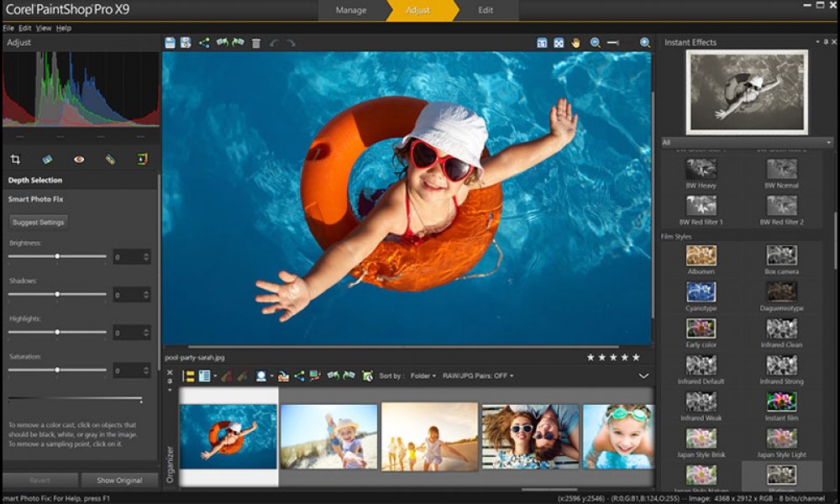
Task: Open the Edit menu in the menu bar
Action: 25,28
